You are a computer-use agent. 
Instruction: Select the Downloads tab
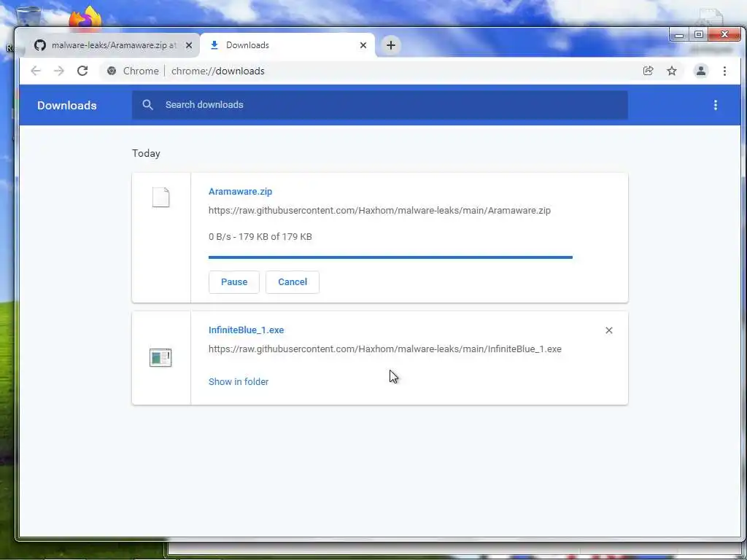pos(287,45)
